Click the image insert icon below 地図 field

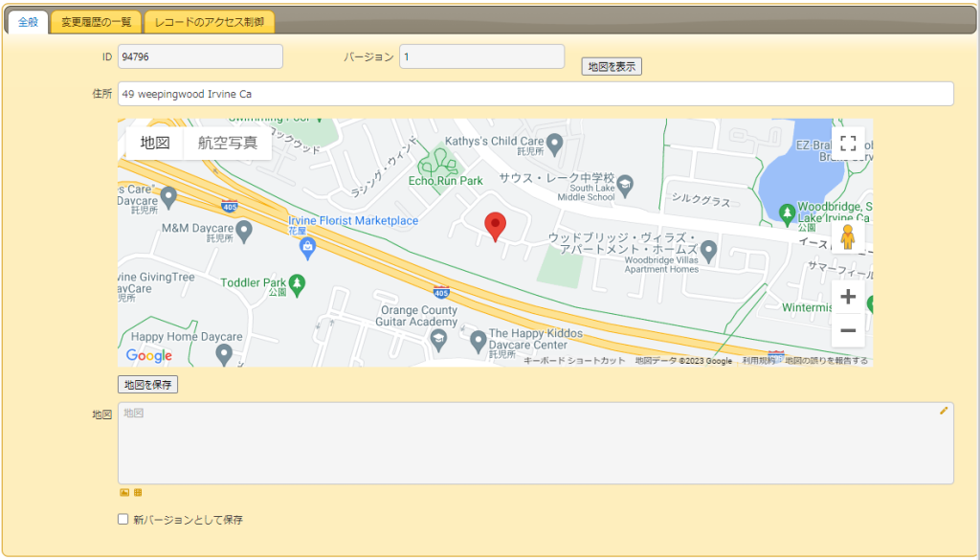coord(124,492)
